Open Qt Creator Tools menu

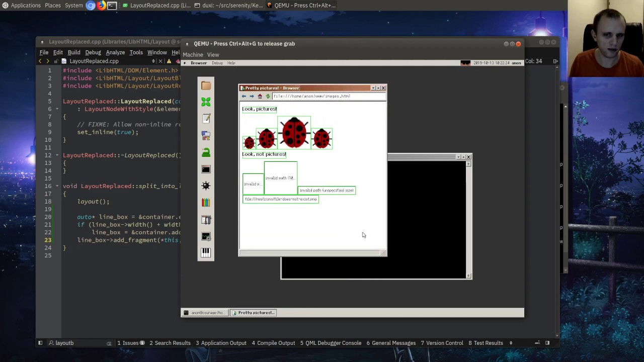136,52
